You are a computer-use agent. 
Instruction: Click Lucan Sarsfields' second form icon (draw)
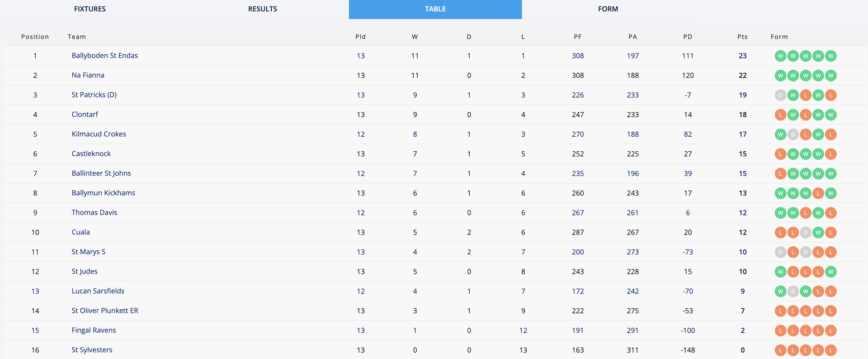click(x=793, y=292)
